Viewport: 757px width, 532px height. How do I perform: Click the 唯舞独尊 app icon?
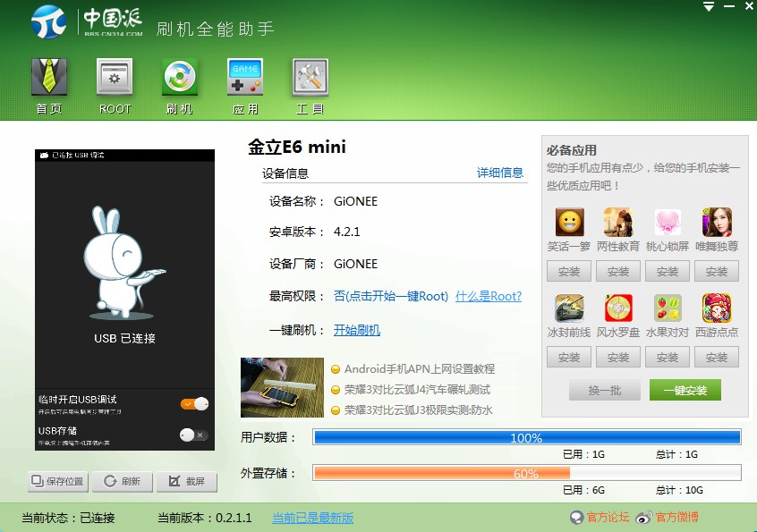[717, 223]
